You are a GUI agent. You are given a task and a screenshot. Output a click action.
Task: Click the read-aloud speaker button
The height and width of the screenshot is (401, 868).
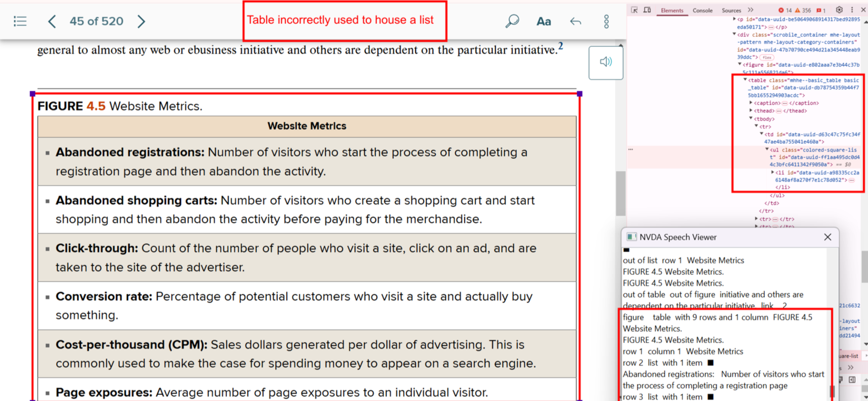pyautogui.click(x=606, y=62)
